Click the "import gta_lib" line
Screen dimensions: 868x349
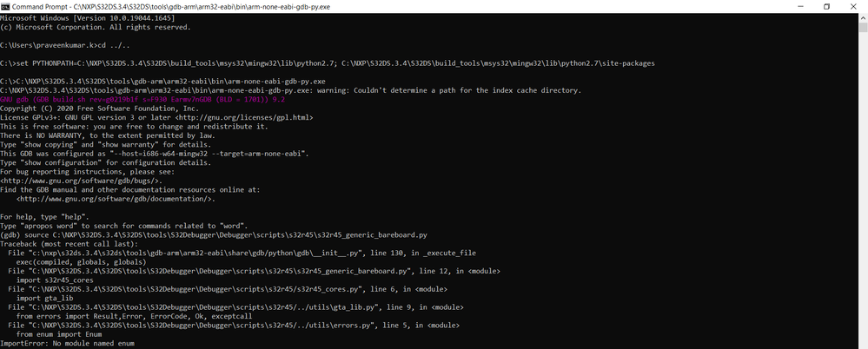pos(43,298)
